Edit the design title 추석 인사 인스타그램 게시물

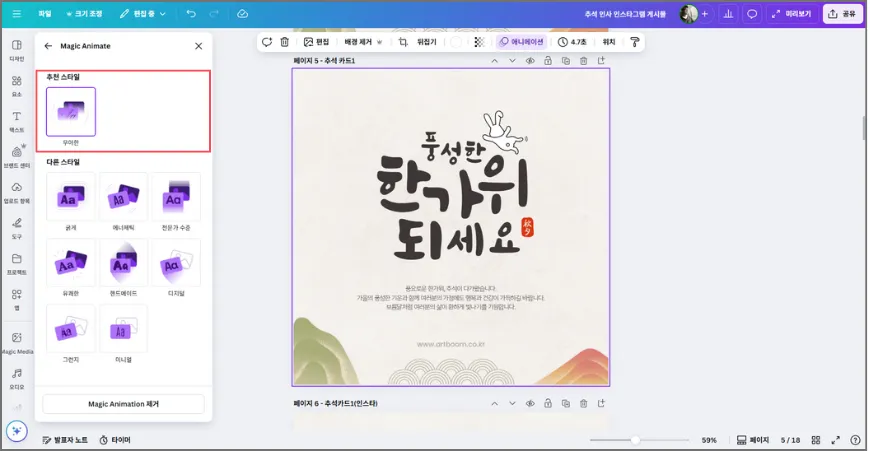tap(625, 14)
